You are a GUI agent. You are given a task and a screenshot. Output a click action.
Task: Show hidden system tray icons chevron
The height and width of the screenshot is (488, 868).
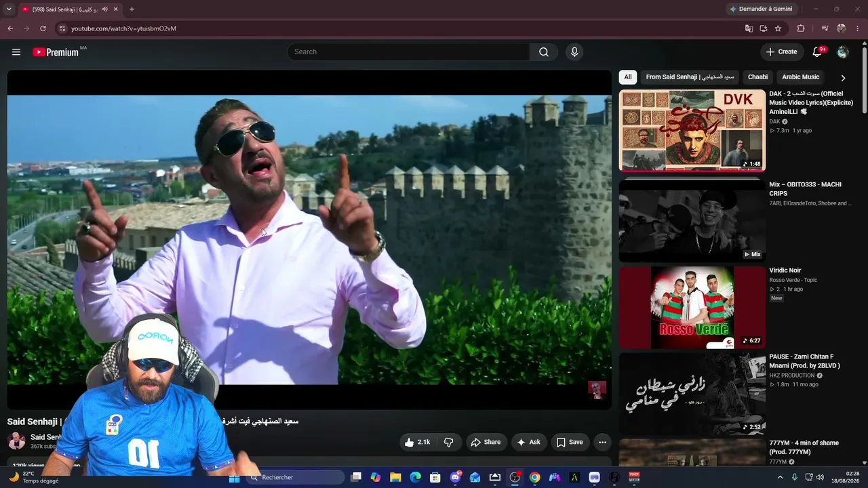[780, 478]
